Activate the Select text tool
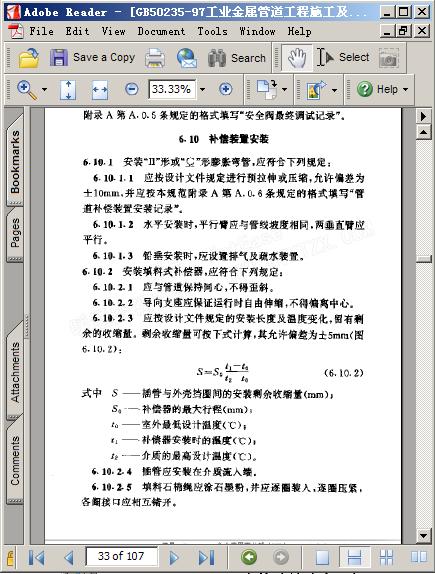This screenshot has width=435, height=574. (x=343, y=57)
